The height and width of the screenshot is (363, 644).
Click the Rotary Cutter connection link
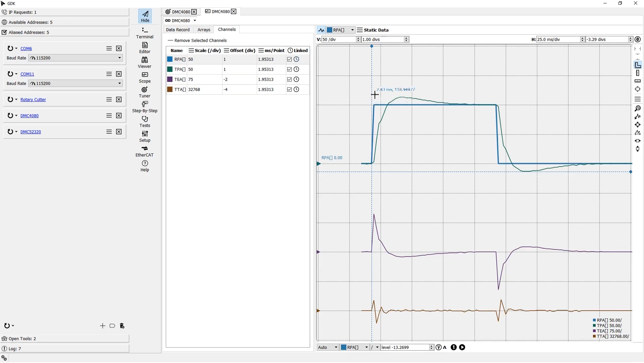coord(33,100)
